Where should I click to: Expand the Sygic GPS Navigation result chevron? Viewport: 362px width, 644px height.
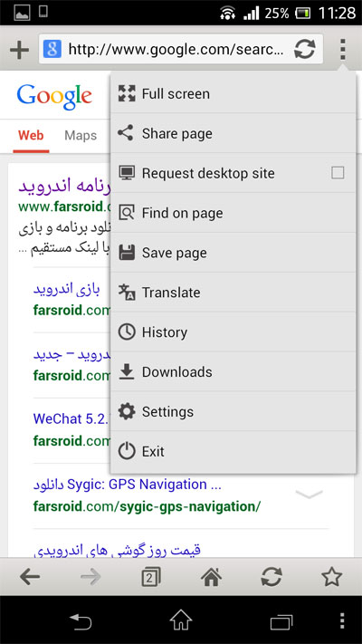pyautogui.click(x=309, y=495)
